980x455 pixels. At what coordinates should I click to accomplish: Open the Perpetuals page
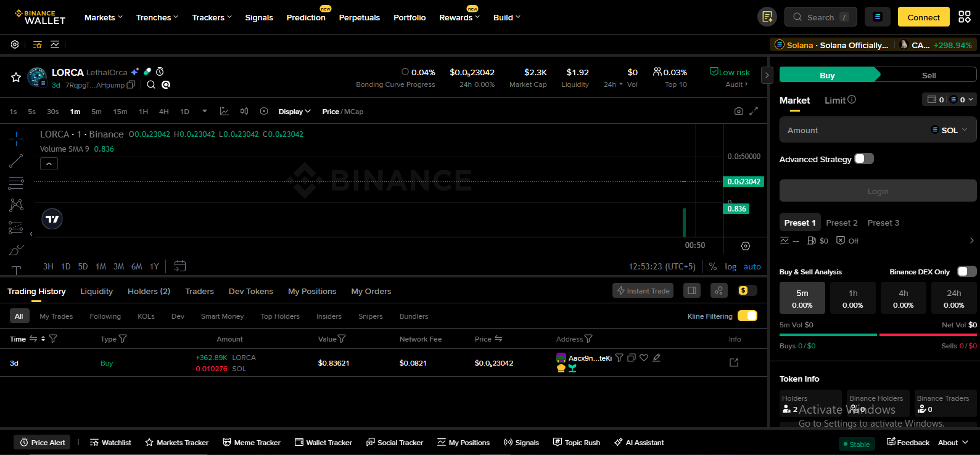point(360,17)
